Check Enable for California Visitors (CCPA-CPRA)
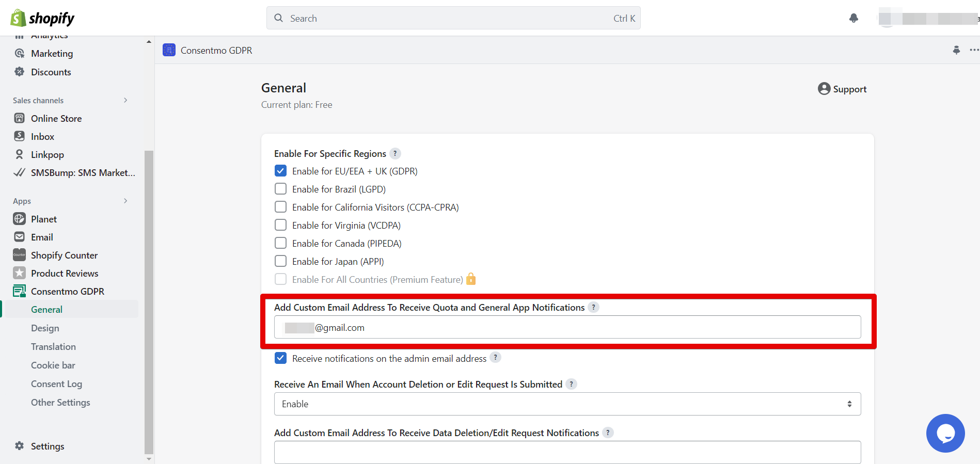Image resolution: width=980 pixels, height=464 pixels. 280,207
